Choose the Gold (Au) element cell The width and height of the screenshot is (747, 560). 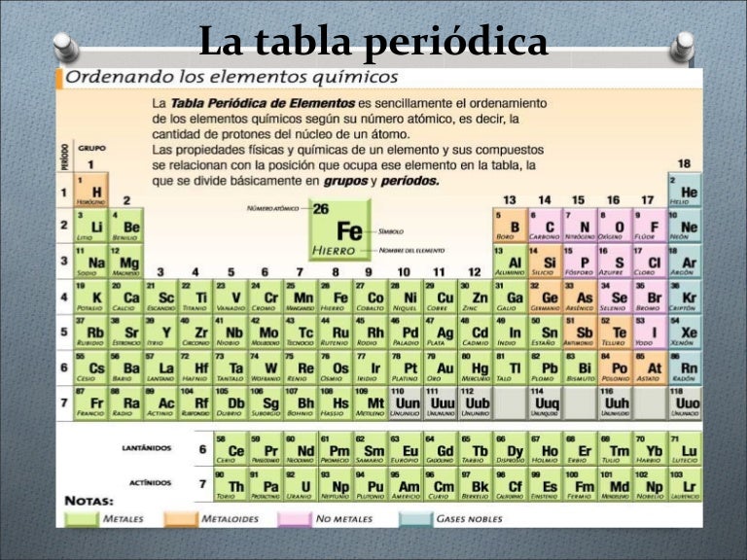[x=443, y=367]
